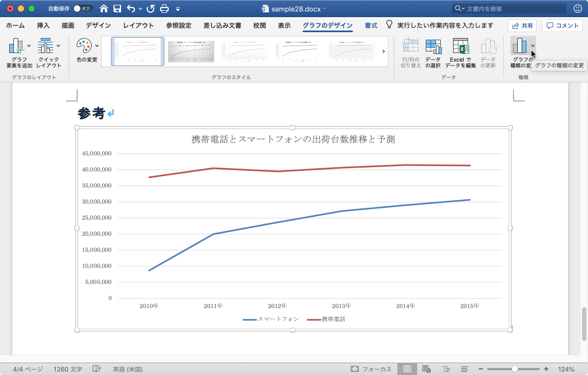
Task: Open グラフ要素を追加 chart elements menu
Action: (x=19, y=52)
